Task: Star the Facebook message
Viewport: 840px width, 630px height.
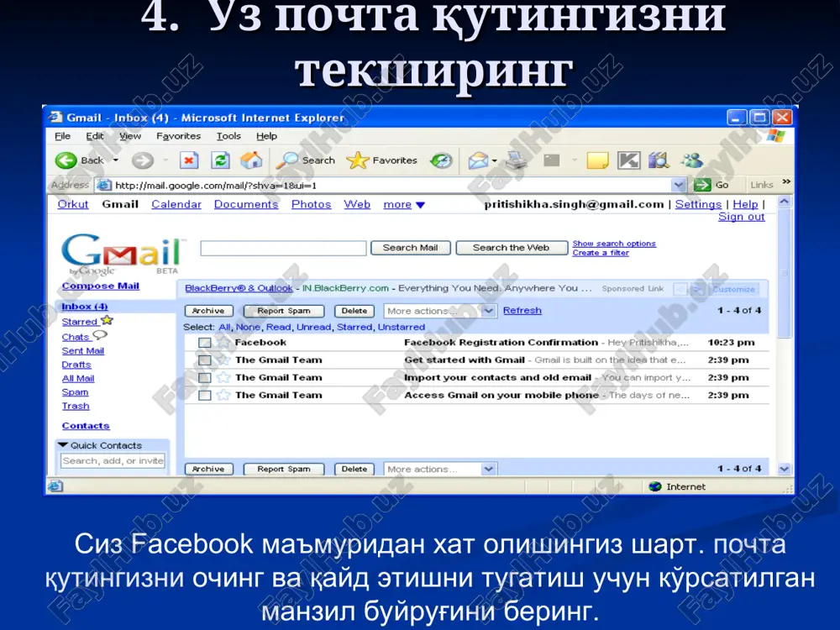Action: [224, 343]
